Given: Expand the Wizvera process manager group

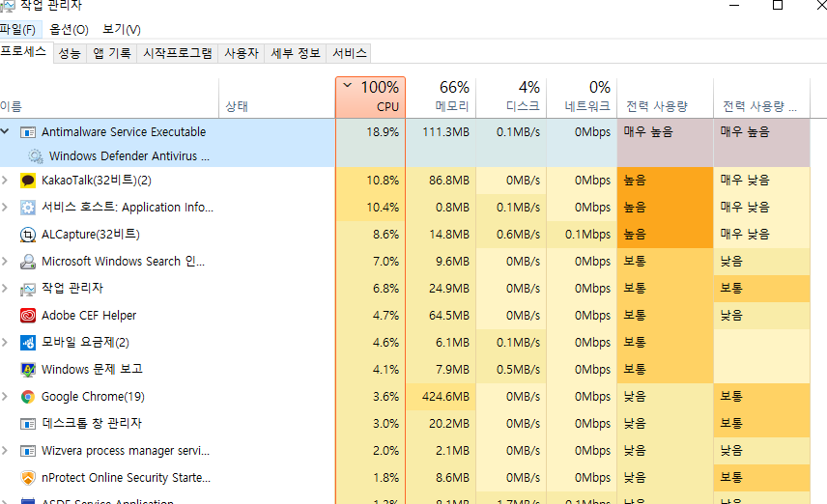Looking at the screenshot, I should 5,450.
